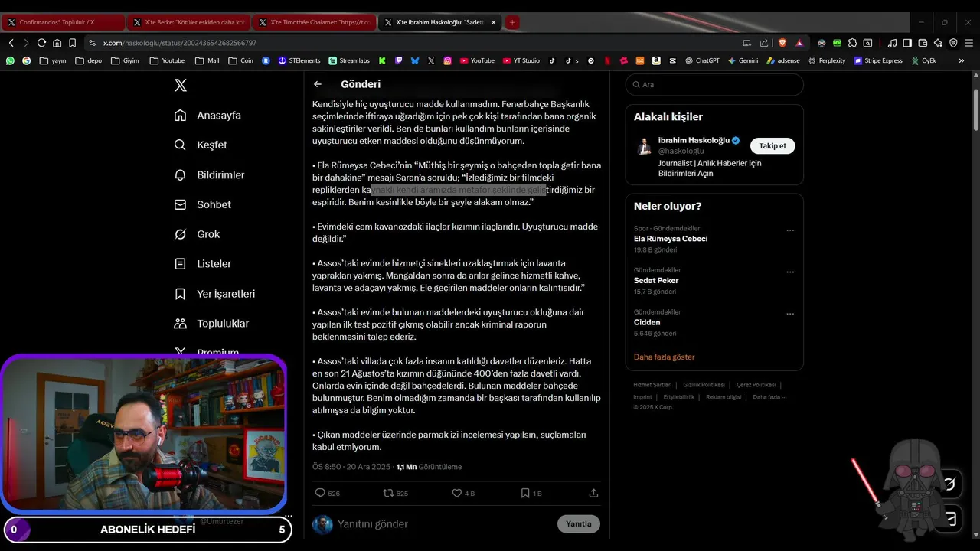Switch to the X'te Berke tab

(x=189, y=22)
